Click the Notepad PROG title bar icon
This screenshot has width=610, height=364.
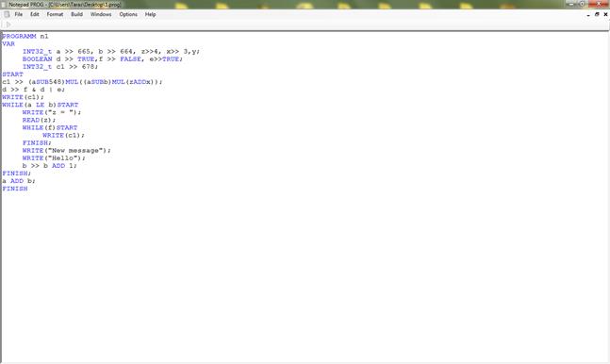(x=4, y=5)
